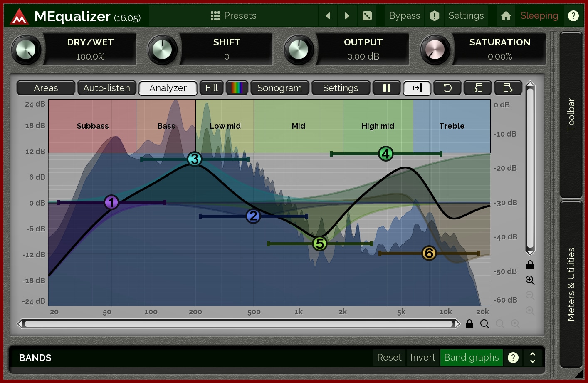The height and width of the screenshot is (383, 588).
Task: Click the resize corner grip icon
Action: click(579, 374)
